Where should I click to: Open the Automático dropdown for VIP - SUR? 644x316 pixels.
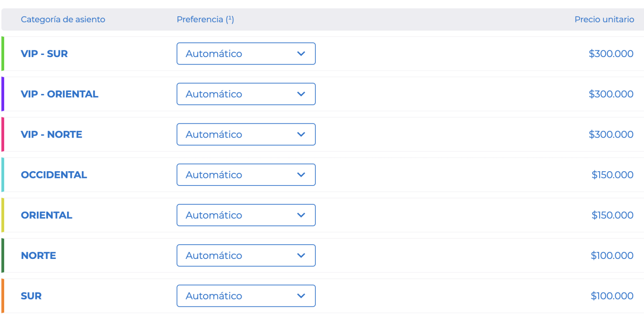(x=246, y=54)
